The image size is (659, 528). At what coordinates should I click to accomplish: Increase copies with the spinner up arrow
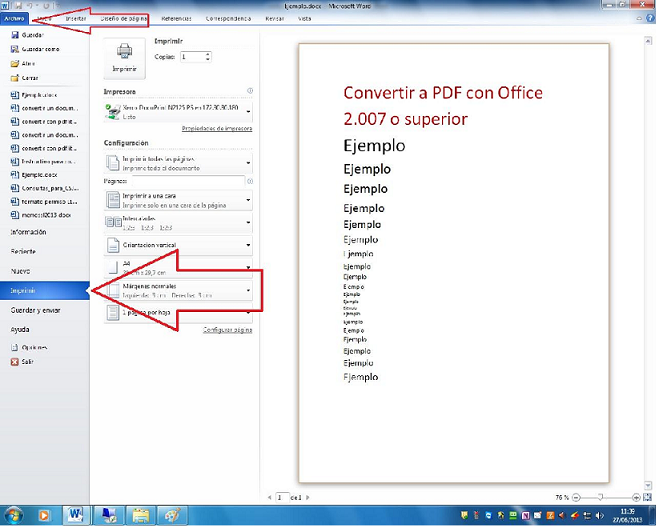tap(208, 54)
